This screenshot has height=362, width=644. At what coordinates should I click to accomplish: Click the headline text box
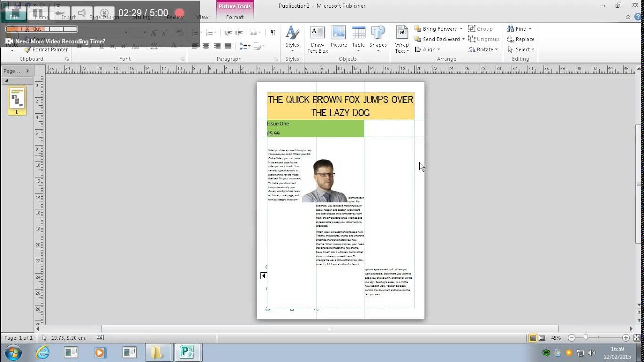point(341,106)
